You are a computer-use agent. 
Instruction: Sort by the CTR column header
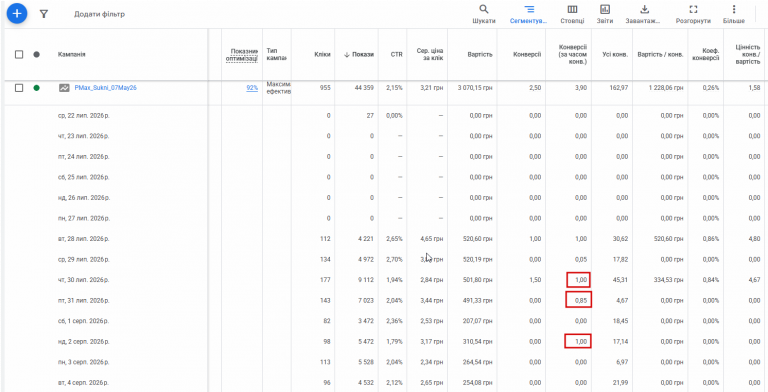click(397, 54)
